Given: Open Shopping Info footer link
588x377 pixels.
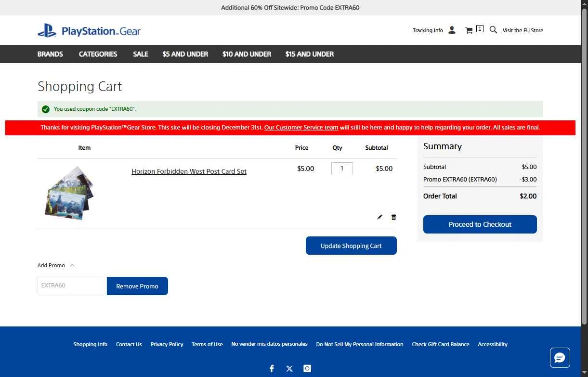Looking at the screenshot, I should tap(90, 344).
